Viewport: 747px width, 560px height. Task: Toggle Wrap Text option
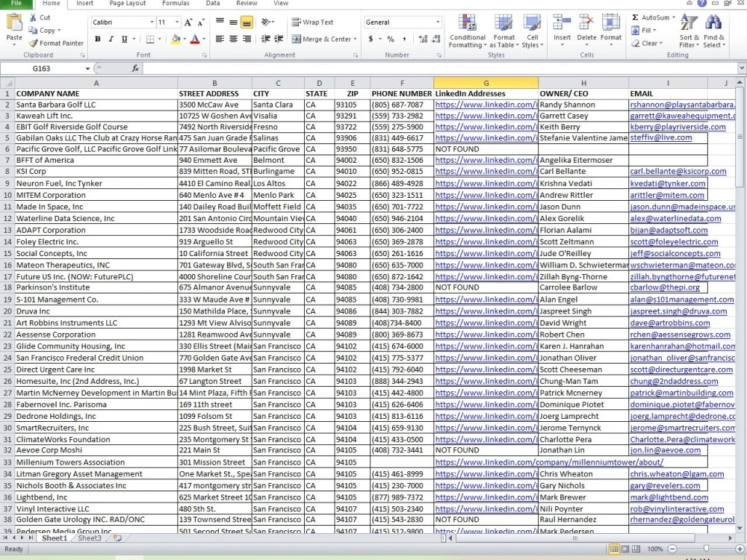click(x=312, y=22)
